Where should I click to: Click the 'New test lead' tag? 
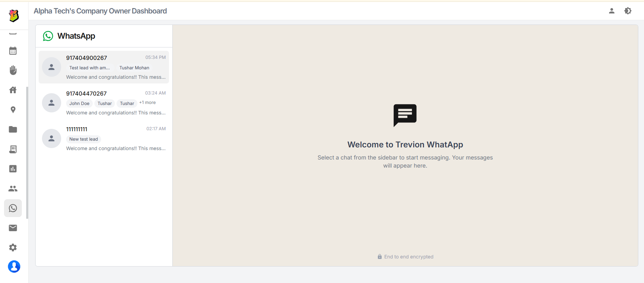[84, 139]
